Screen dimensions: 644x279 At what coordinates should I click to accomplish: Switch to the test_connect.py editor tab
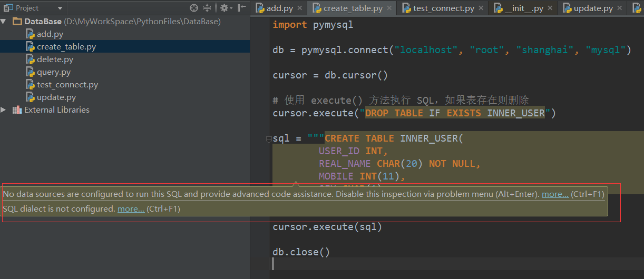(444, 8)
